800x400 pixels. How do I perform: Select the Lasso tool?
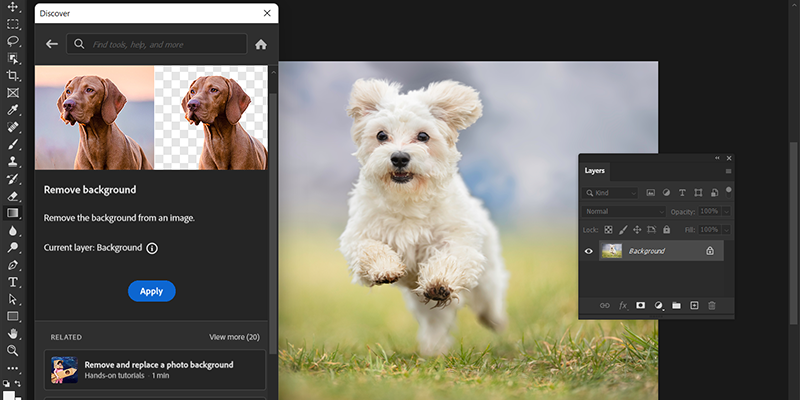pyautogui.click(x=13, y=41)
